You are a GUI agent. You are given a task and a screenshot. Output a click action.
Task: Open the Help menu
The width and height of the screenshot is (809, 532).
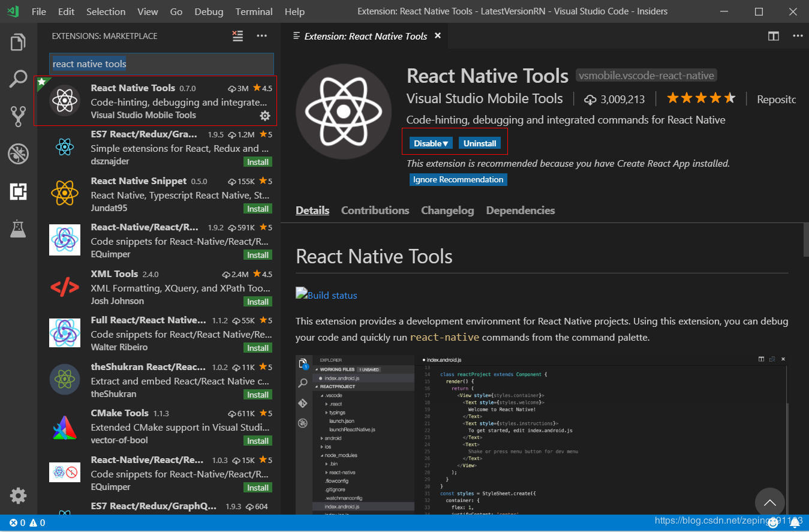[x=294, y=11]
